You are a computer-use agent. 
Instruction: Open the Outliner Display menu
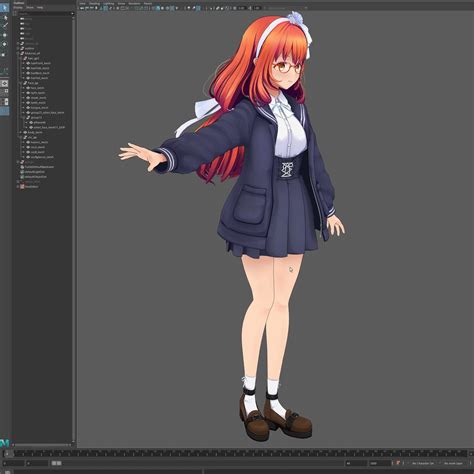coord(18,7)
